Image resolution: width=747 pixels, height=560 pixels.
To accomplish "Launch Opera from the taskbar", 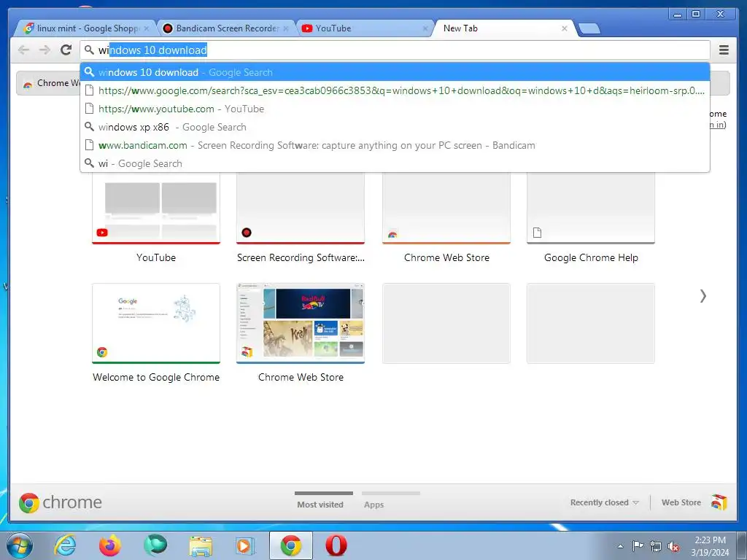I will 336,545.
